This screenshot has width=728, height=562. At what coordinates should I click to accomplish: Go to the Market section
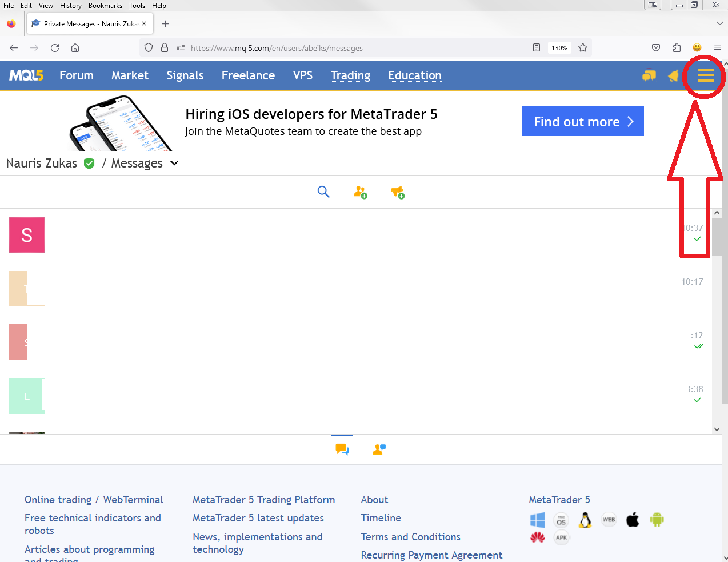[130, 75]
